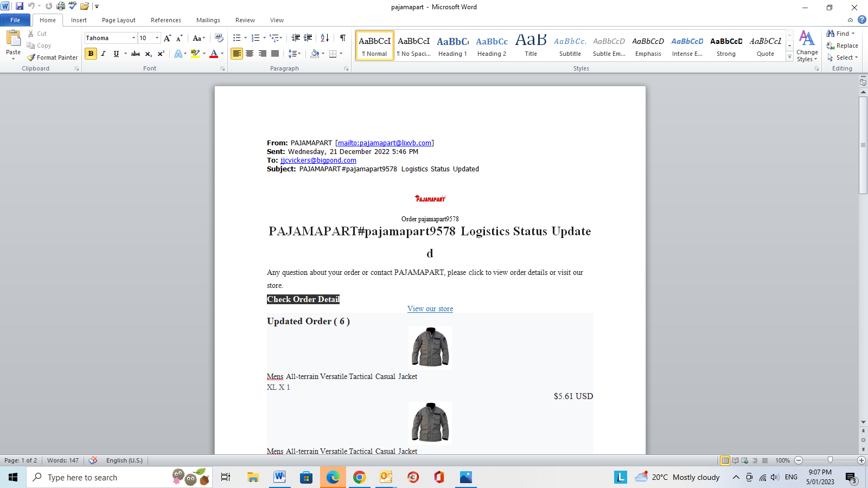Click the text highlight color button

point(195,54)
